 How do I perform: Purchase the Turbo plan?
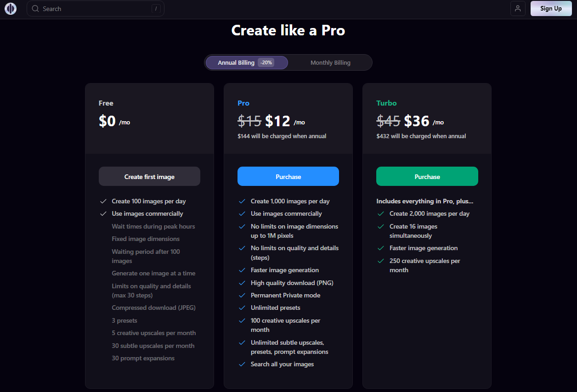(x=427, y=177)
